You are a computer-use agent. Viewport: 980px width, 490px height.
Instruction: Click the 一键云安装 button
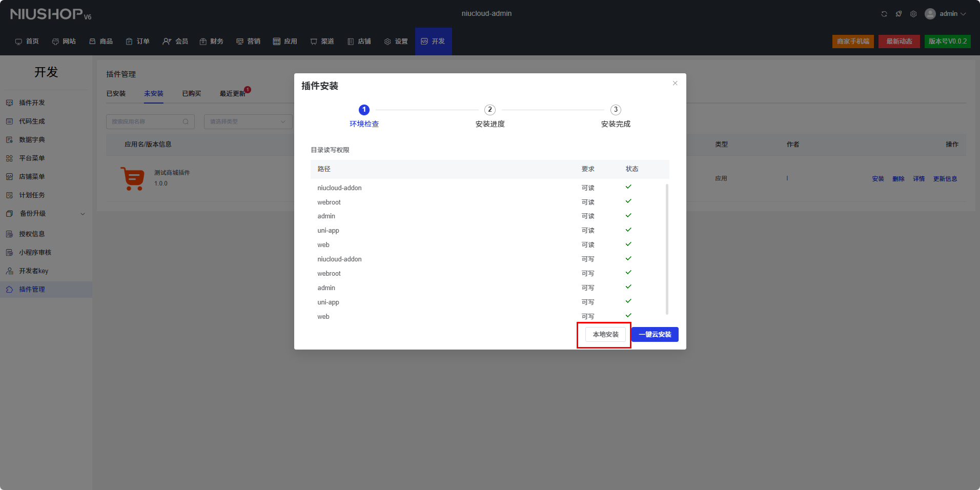click(x=655, y=334)
